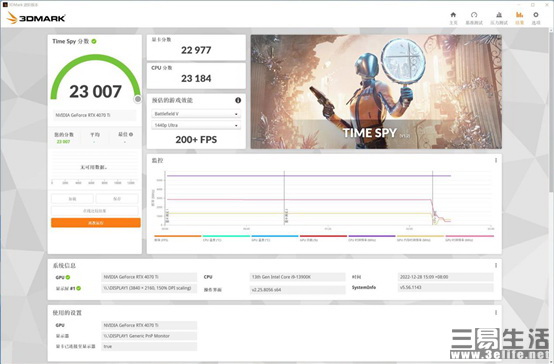The width and height of the screenshot is (554, 364).
Task: Toggle the purple CPU clock frequency legend series
Action: 372,238
